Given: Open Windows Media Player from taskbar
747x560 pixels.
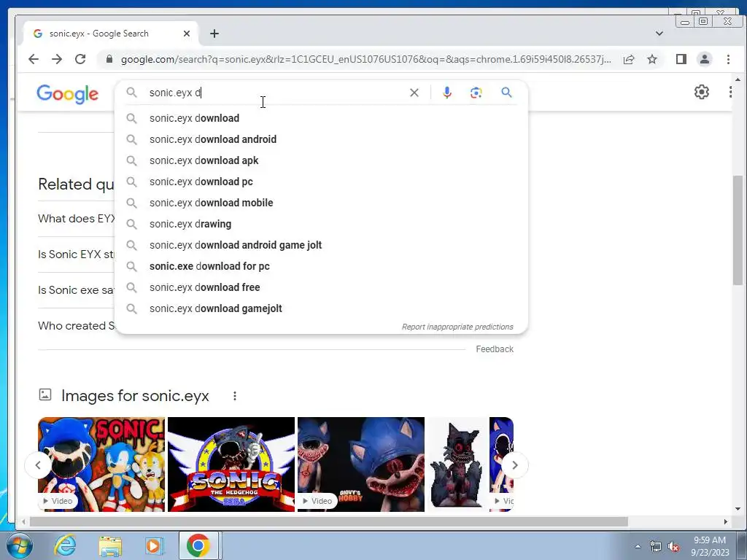Looking at the screenshot, I should tap(154, 545).
